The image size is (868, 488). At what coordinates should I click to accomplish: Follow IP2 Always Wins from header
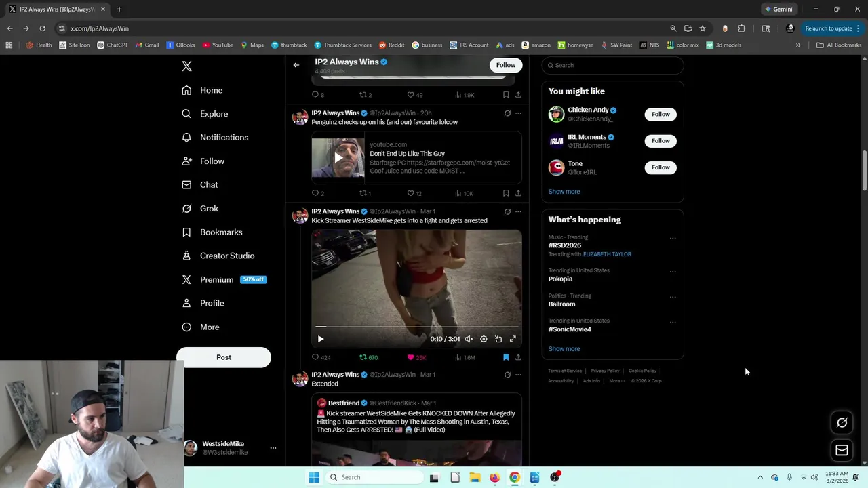tap(505, 65)
